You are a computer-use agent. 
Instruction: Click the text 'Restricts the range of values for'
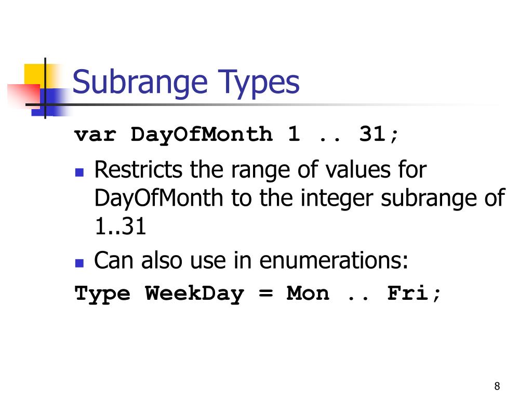[x=260, y=170]
